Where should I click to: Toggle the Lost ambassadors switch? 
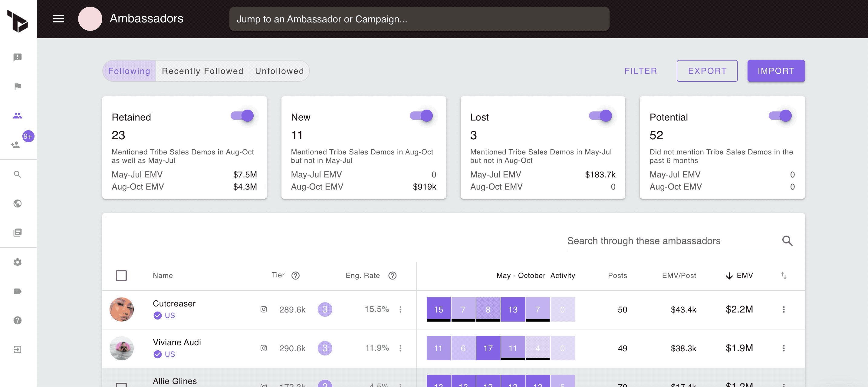601,116
